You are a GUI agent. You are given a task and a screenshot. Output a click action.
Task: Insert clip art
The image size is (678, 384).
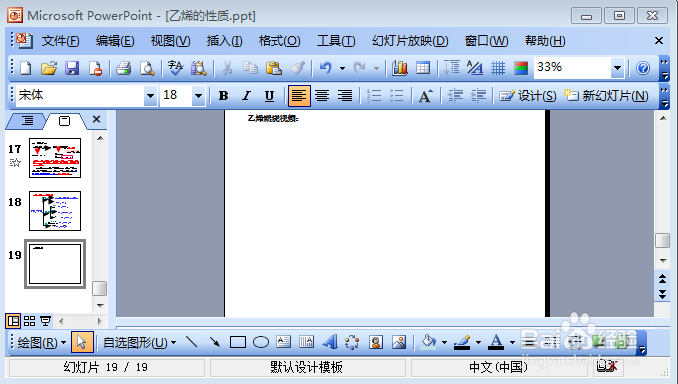tap(376, 342)
